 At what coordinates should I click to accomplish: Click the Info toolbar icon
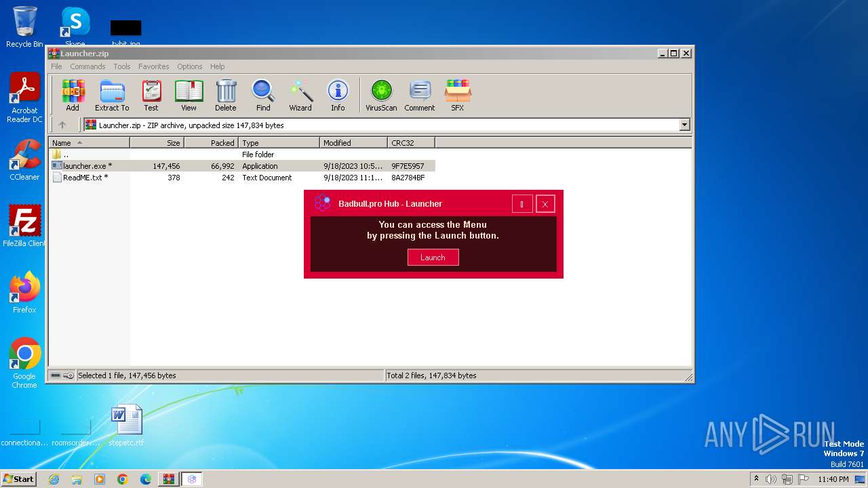point(338,95)
